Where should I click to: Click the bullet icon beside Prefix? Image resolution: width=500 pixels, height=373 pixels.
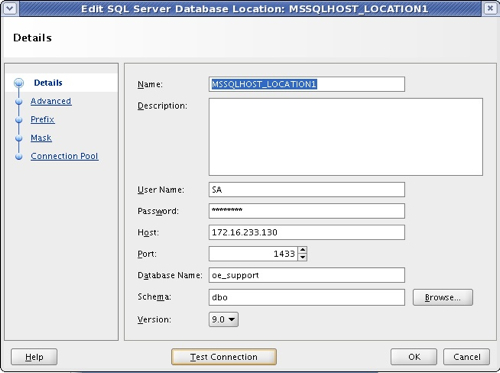(19, 120)
